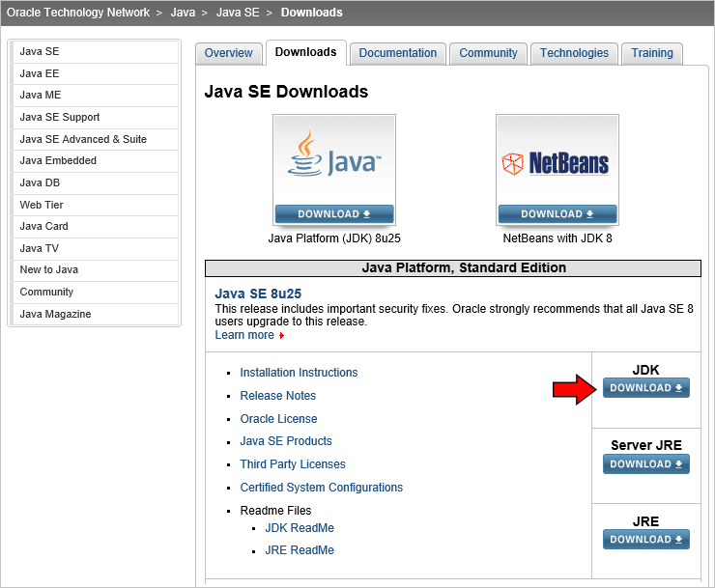This screenshot has height=588, width=715.
Task: Open the Java SE 8u25 heading link
Action: 258,294
